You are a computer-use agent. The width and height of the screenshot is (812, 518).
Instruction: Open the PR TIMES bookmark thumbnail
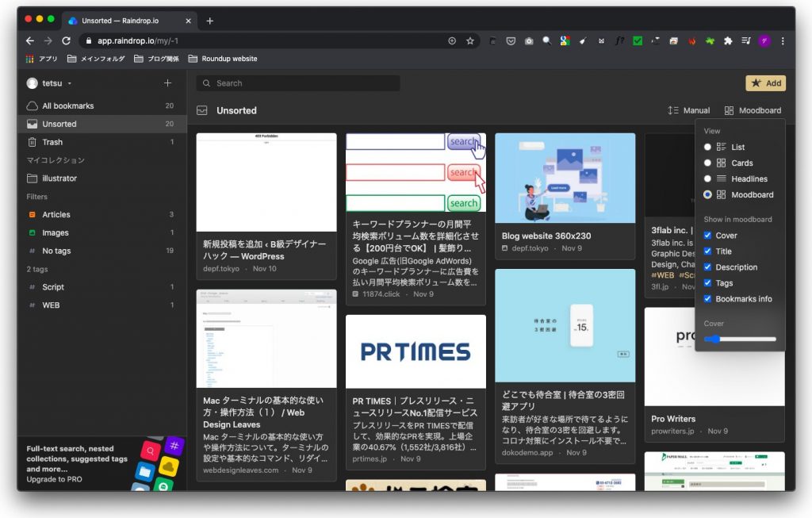pos(416,351)
